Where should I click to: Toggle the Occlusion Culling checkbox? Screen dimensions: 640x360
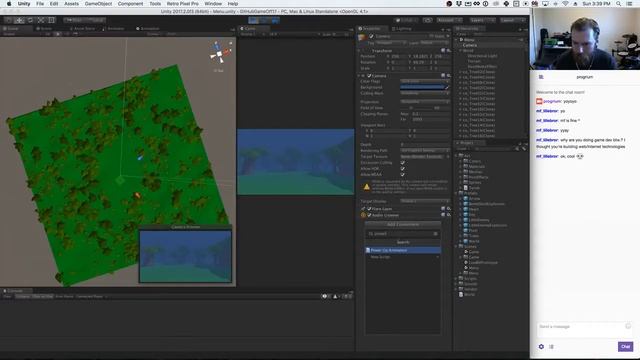point(403,162)
